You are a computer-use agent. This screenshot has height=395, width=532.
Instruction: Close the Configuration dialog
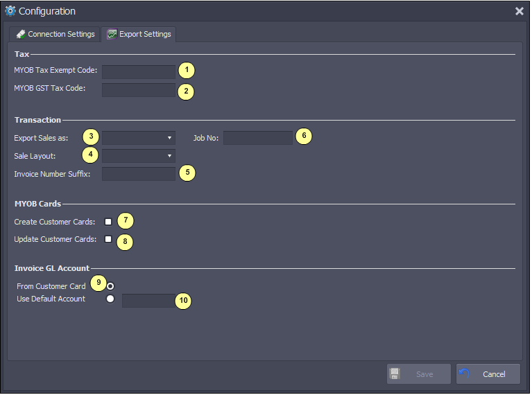tap(520, 11)
